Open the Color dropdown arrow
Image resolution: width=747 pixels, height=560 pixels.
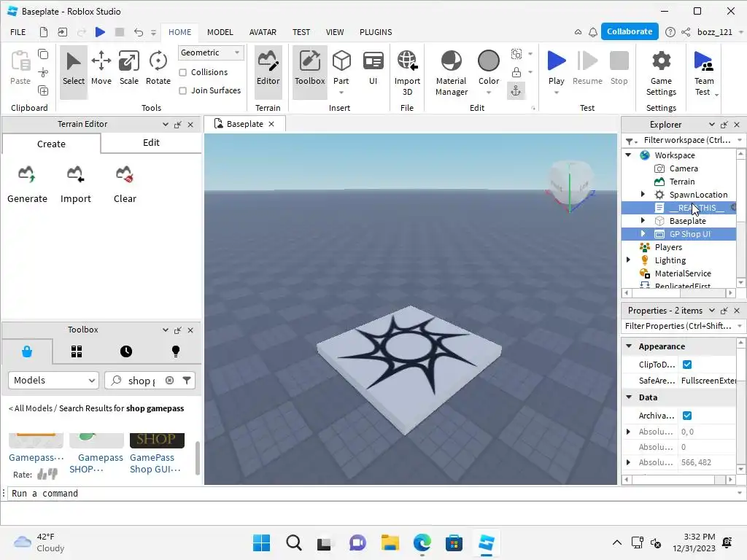click(x=489, y=93)
